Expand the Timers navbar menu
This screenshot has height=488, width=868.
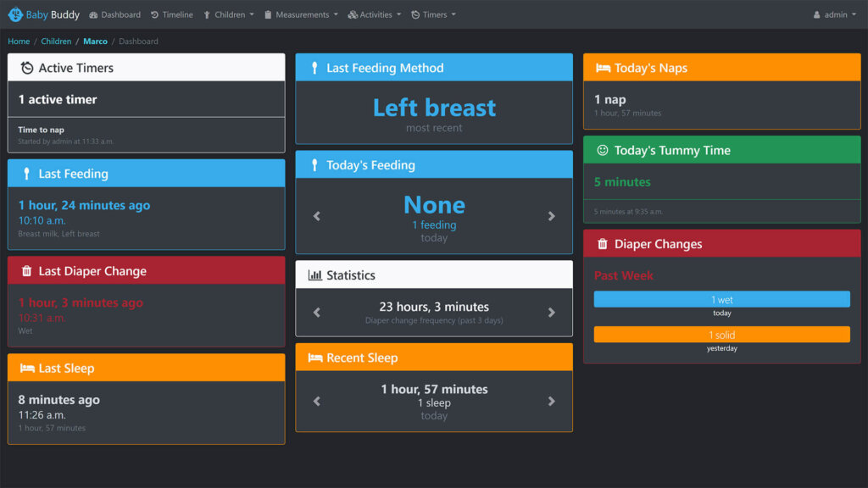433,14
